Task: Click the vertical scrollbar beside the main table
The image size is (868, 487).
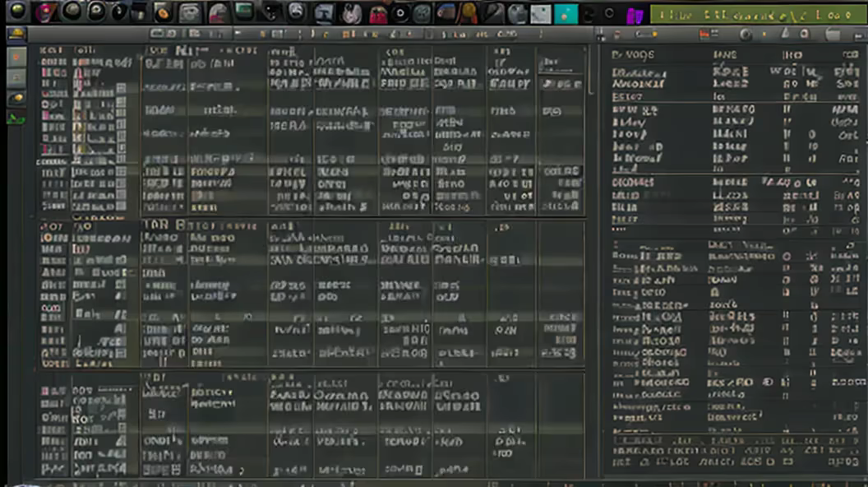Action: click(x=591, y=74)
